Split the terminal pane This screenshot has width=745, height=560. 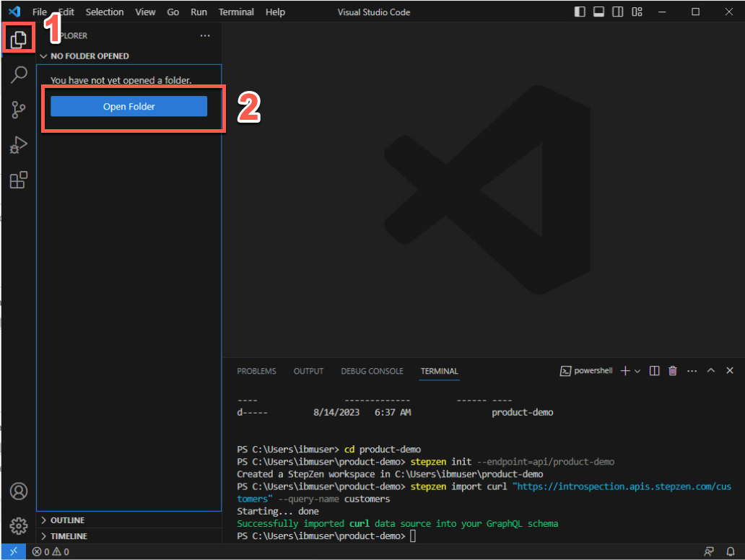coord(654,371)
